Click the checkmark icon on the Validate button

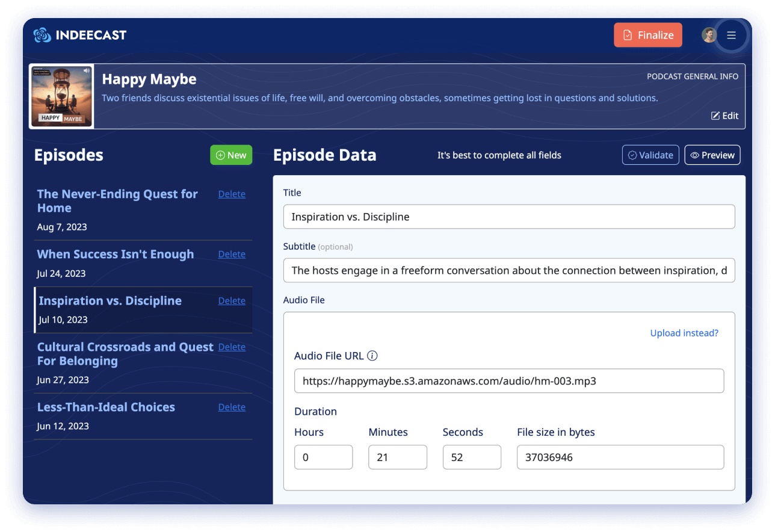coord(634,155)
